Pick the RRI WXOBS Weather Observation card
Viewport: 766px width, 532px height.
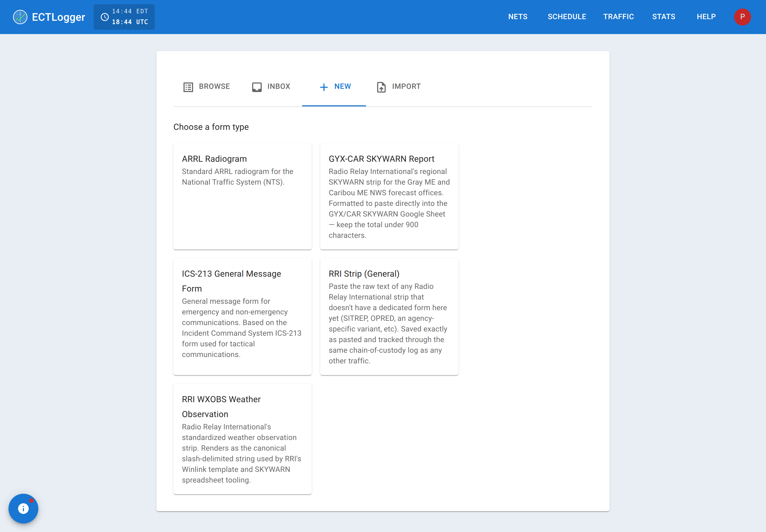pyautogui.click(x=242, y=439)
